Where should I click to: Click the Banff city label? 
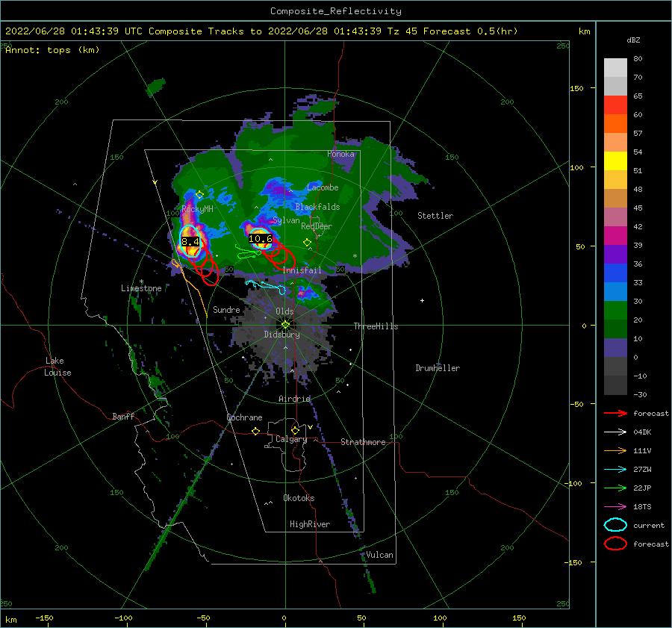(x=123, y=416)
